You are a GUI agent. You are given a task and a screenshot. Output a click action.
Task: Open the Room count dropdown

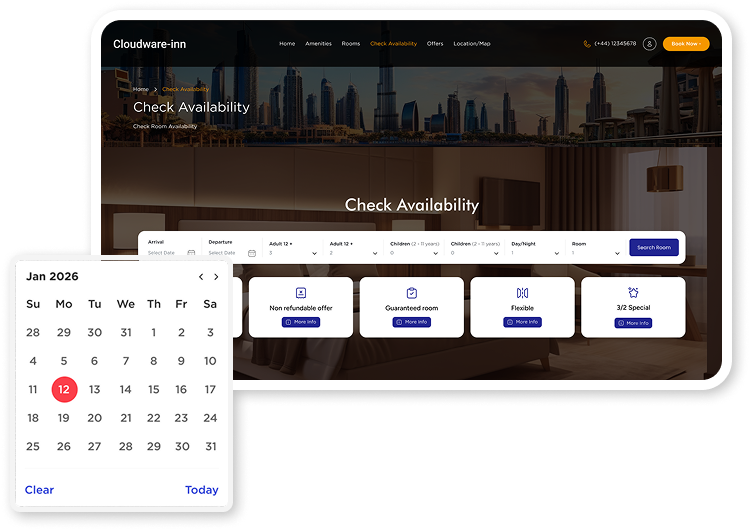(x=617, y=253)
